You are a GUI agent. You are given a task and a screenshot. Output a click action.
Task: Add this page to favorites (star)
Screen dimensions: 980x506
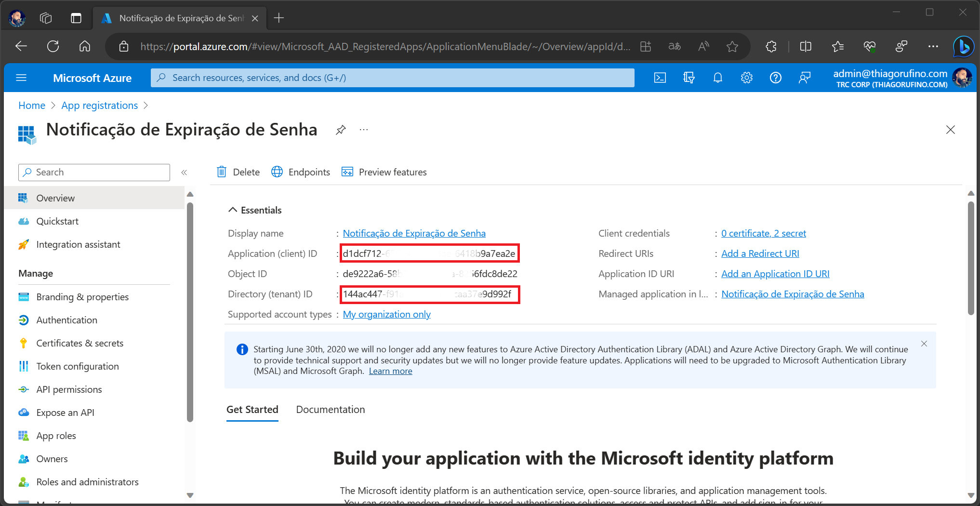click(x=732, y=46)
